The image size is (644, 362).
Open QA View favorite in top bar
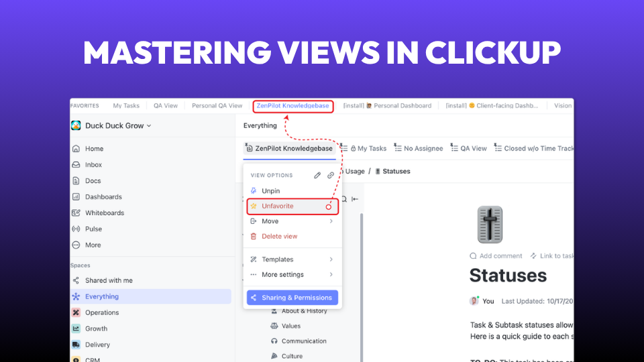[166, 105]
